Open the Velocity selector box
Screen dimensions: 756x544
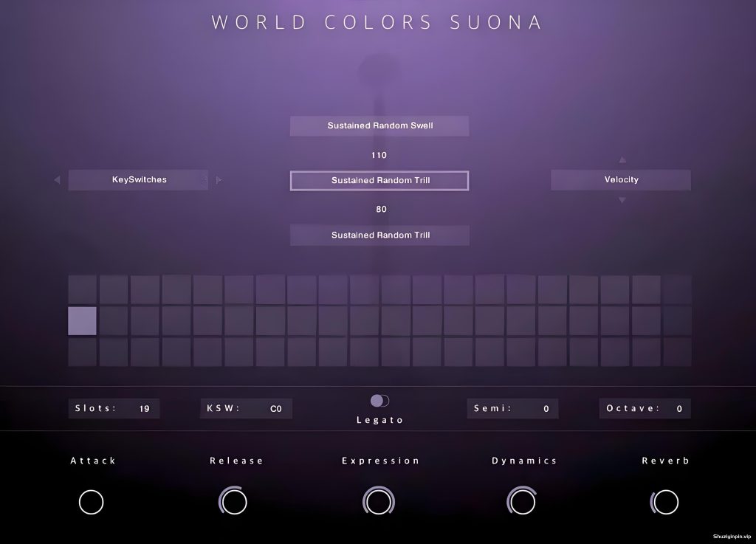click(x=621, y=179)
